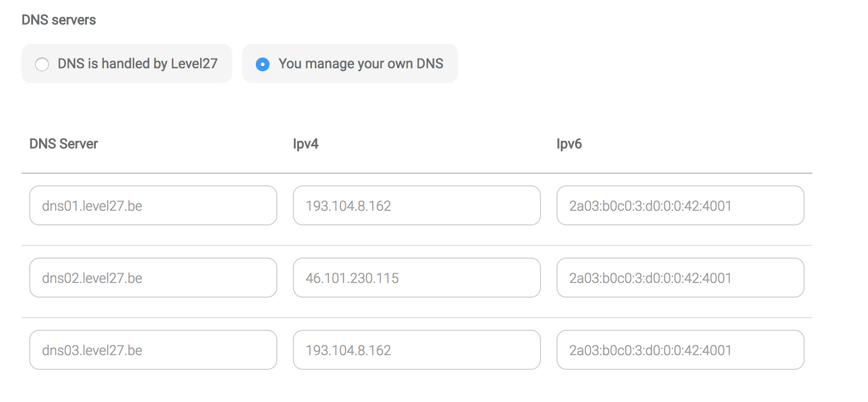Viewport: 868px width, 402px height.
Task: Click the Ipv6 field in the dns01 row
Action: tap(681, 205)
